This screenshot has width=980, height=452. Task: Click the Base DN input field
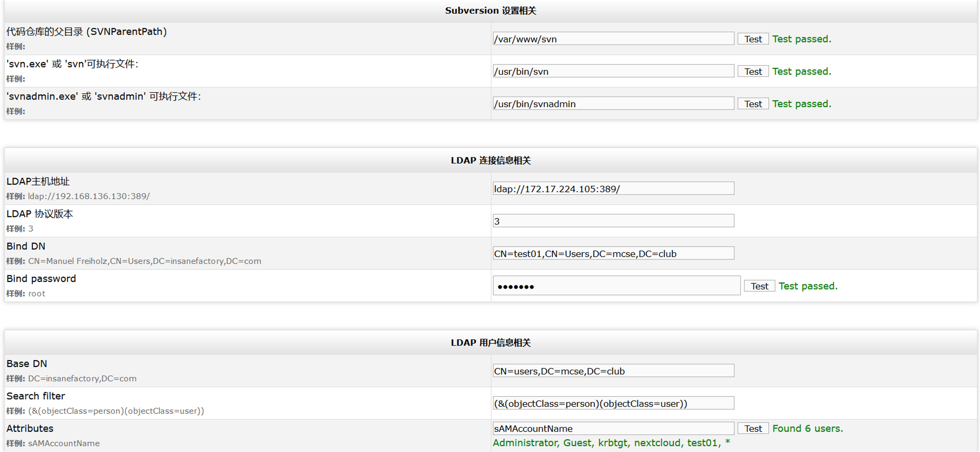(613, 371)
